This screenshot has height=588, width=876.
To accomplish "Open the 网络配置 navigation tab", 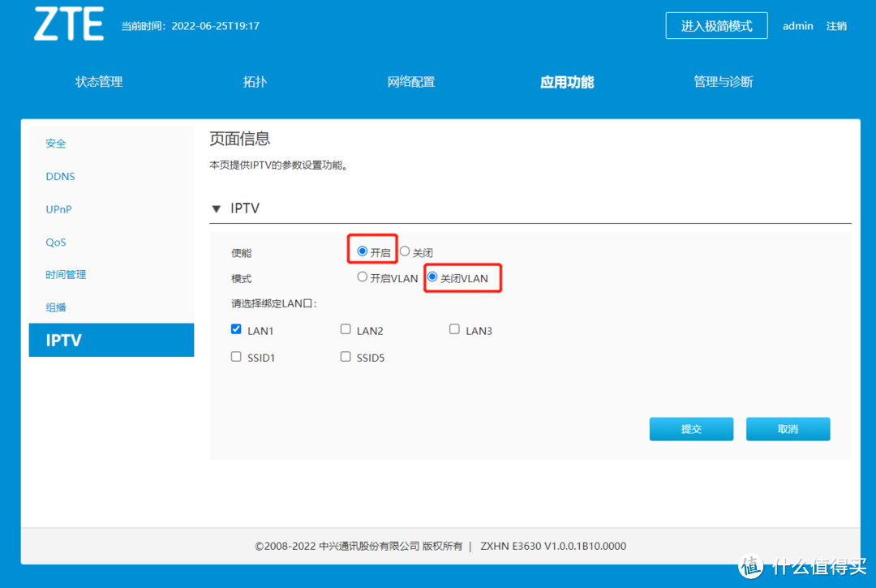I will tap(411, 81).
